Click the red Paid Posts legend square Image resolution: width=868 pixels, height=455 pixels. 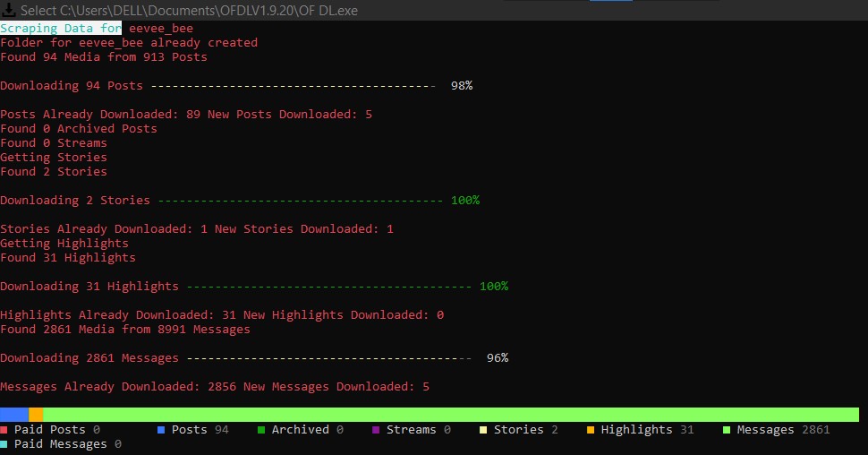pyautogui.click(x=4, y=430)
